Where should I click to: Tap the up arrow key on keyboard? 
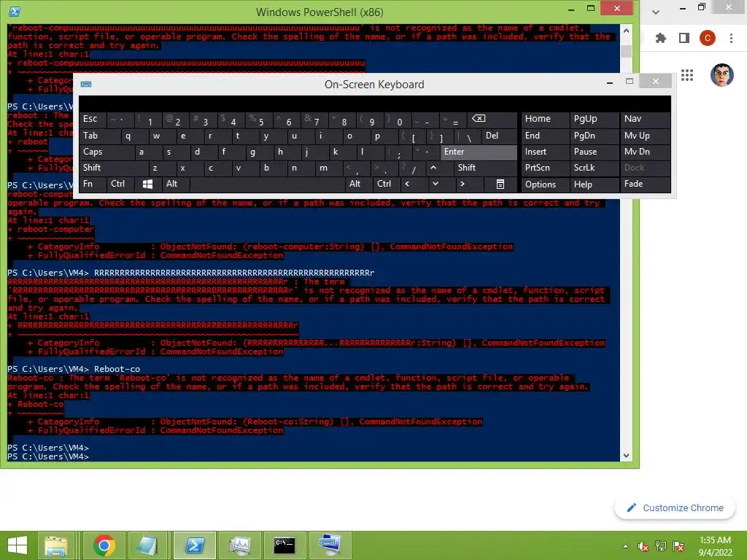(433, 168)
